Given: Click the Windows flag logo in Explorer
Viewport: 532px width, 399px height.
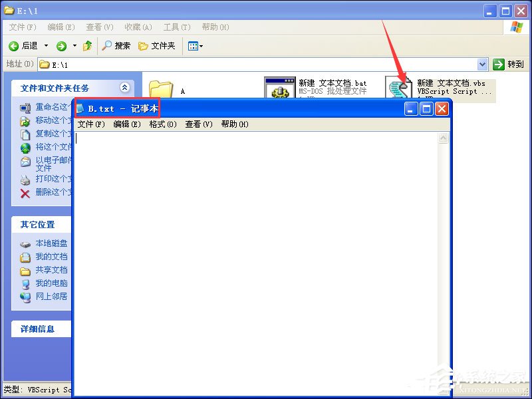Looking at the screenshot, I should coord(517,27).
